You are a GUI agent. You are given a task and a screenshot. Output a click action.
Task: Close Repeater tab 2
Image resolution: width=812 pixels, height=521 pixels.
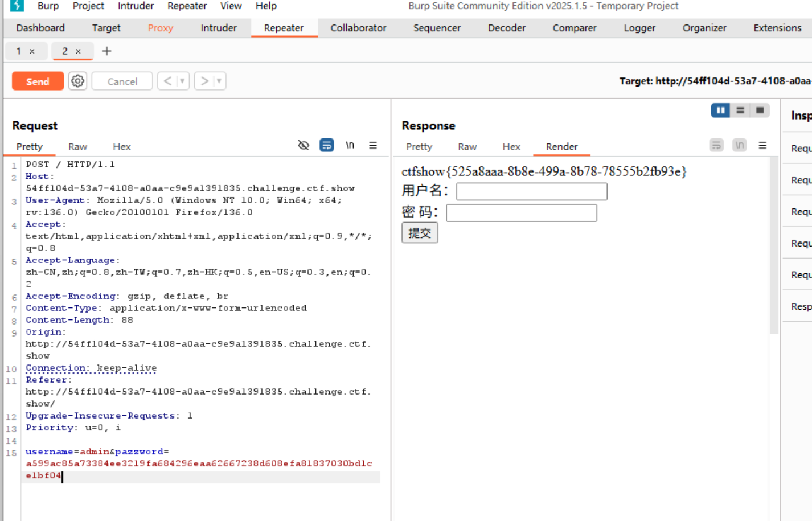coord(78,51)
